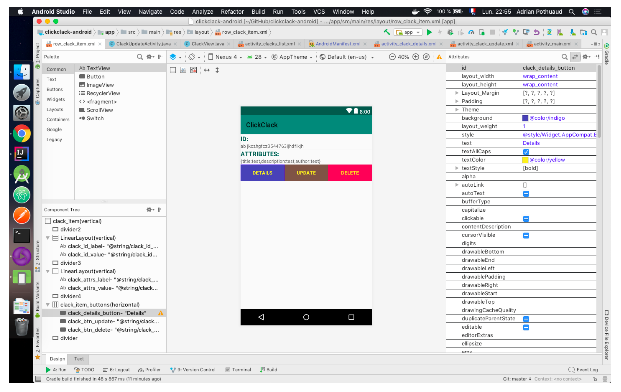Click the Component Tree gear icon
The width and height of the screenshot is (621, 392).
(150, 210)
